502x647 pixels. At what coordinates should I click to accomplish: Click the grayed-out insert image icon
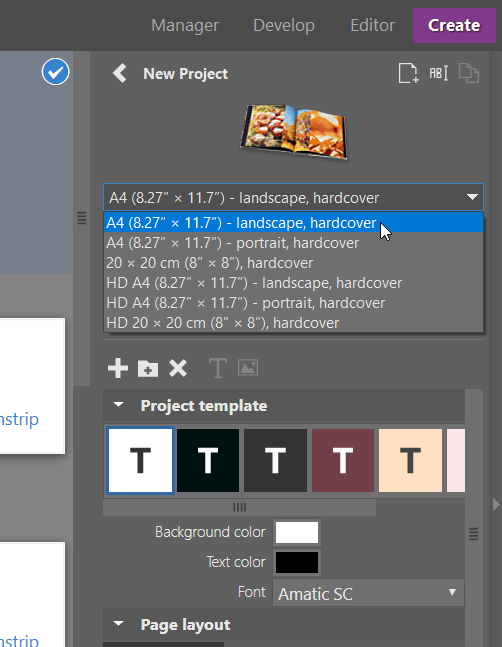(248, 367)
